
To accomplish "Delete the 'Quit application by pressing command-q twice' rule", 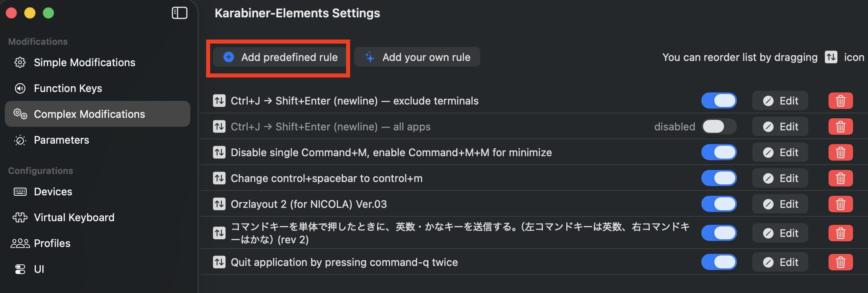I will tap(840, 262).
